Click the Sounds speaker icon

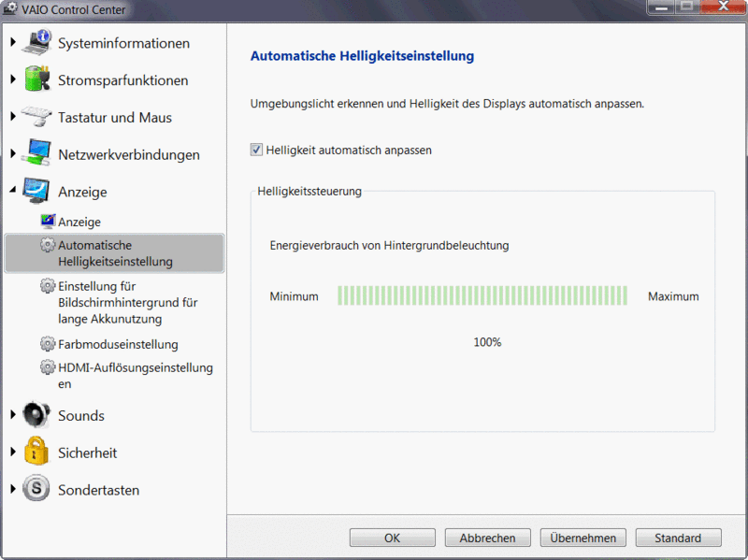pos(36,414)
